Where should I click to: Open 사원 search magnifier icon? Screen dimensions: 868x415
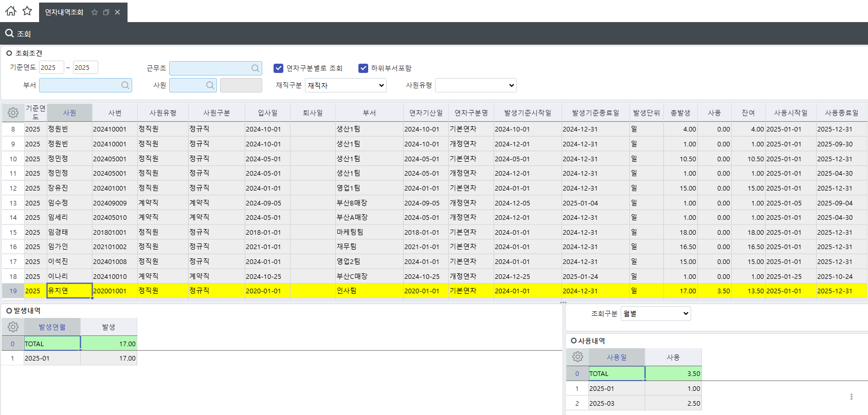[x=210, y=85]
